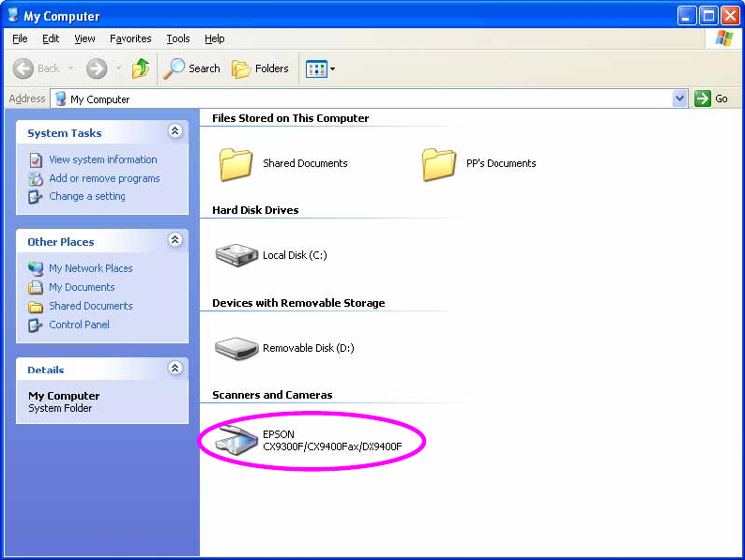Viewport: 745px width, 560px height.
Task: Click the View system information icon
Action: [x=36, y=160]
